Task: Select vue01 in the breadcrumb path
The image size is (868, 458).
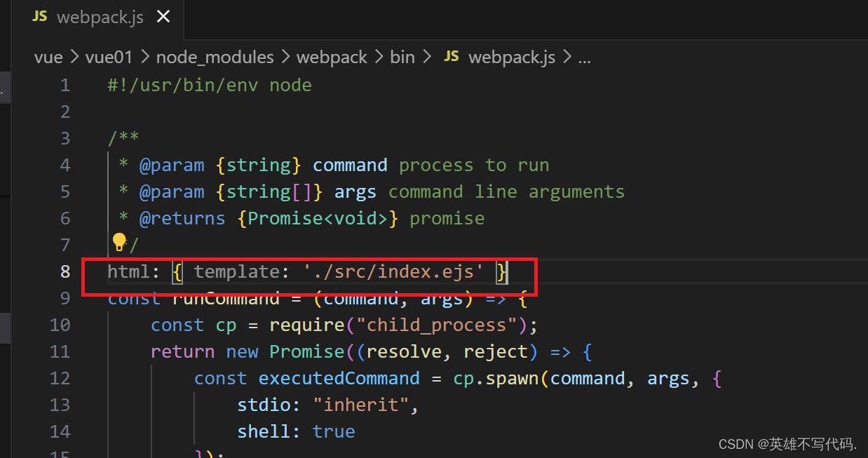Action: point(109,57)
